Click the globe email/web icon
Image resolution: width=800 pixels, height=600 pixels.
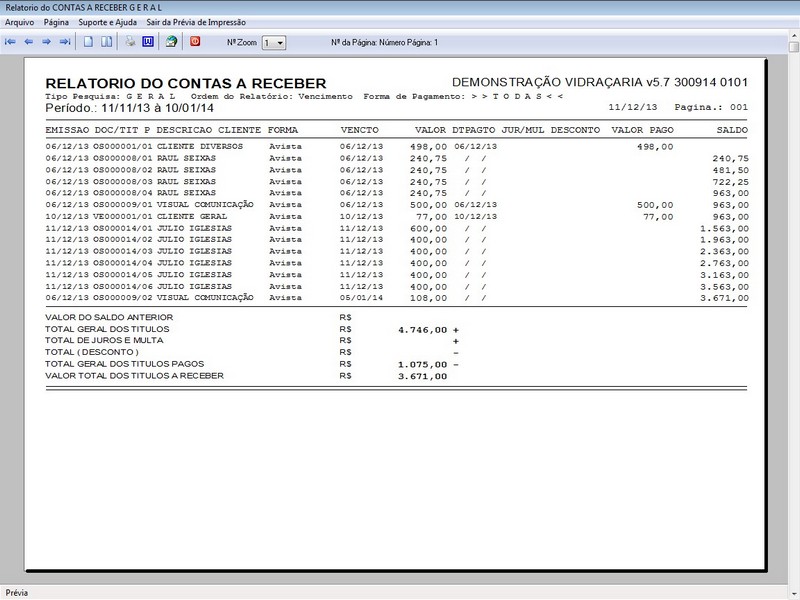pos(171,42)
